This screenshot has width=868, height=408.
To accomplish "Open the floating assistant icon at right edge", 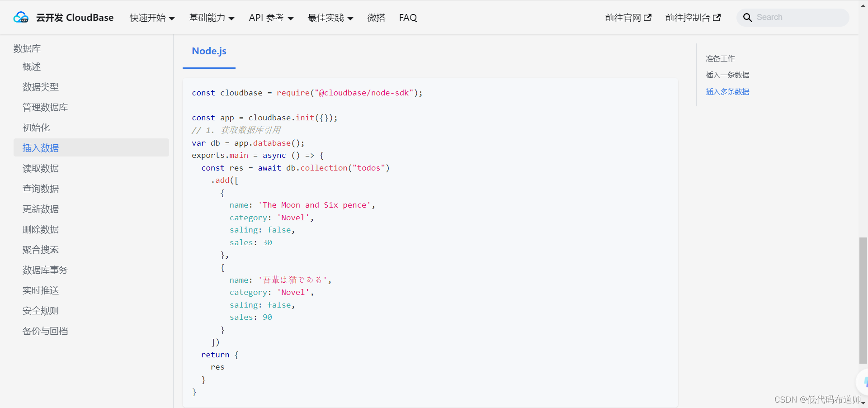I will pyautogui.click(x=863, y=382).
